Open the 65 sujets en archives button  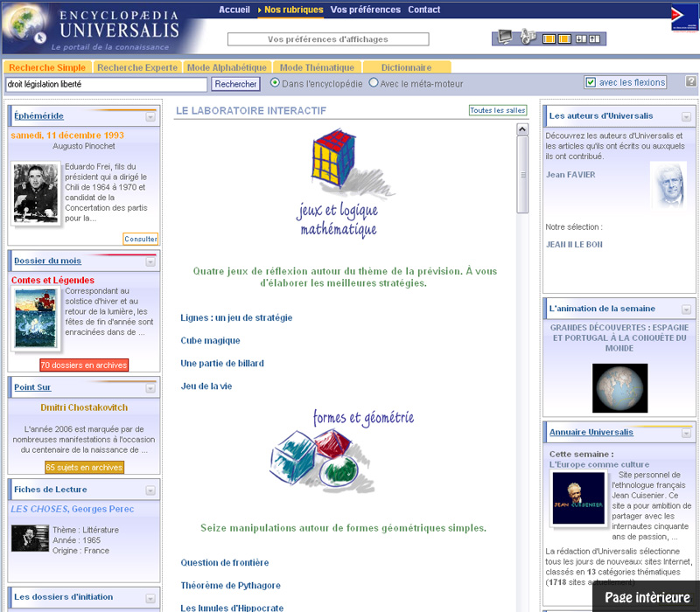[84, 468]
